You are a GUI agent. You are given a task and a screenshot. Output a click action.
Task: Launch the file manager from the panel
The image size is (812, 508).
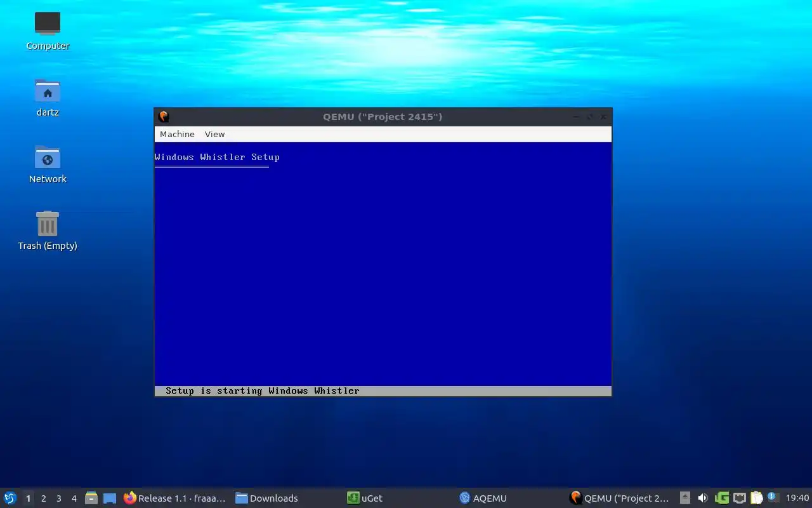(91, 498)
